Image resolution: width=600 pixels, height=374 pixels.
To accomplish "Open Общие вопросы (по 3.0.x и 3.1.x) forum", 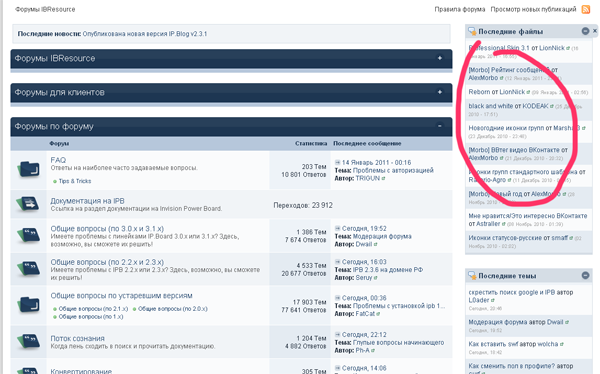I will click(107, 229).
